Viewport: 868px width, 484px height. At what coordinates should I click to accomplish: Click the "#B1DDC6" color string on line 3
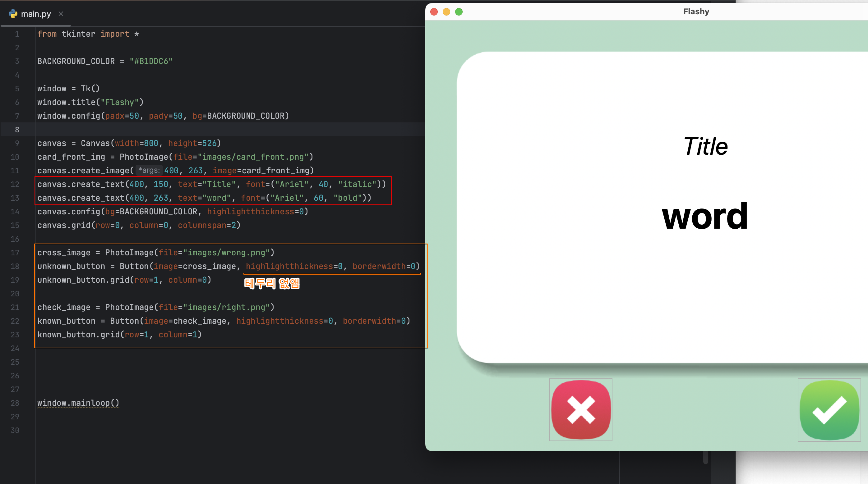(x=151, y=61)
